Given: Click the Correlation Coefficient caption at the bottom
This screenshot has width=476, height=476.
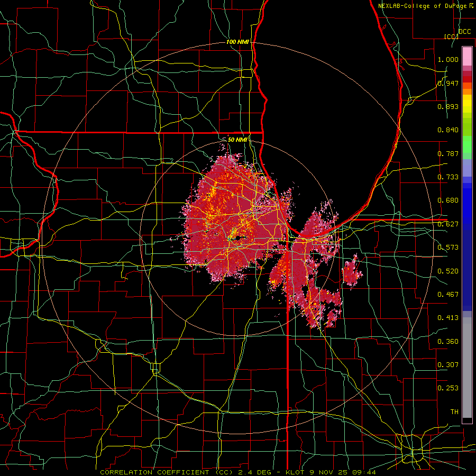Looking at the screenshot, I should tap(237, 472).
